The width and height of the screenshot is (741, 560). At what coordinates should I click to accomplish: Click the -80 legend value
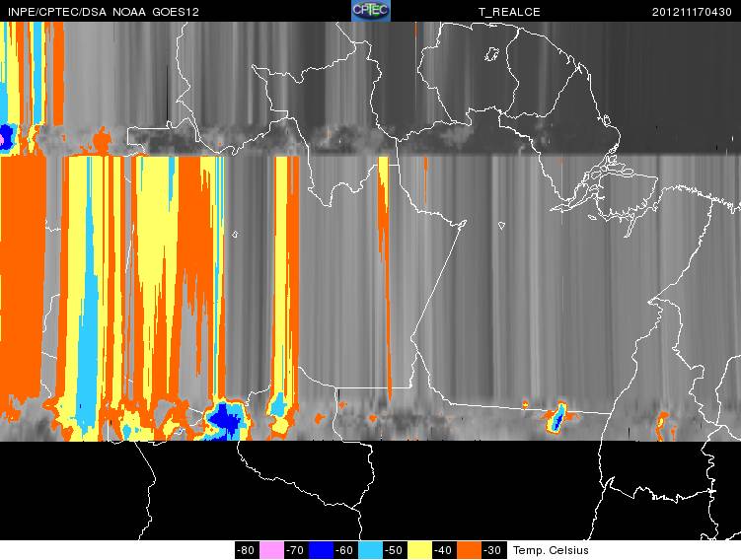(247, 550)
